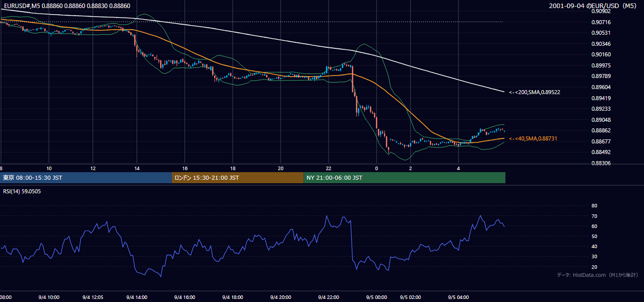Click the 9/5 04:00 bottom time label
Viewport: 644px width, 302px height.
pyautogui.click(x=459, y=297)
